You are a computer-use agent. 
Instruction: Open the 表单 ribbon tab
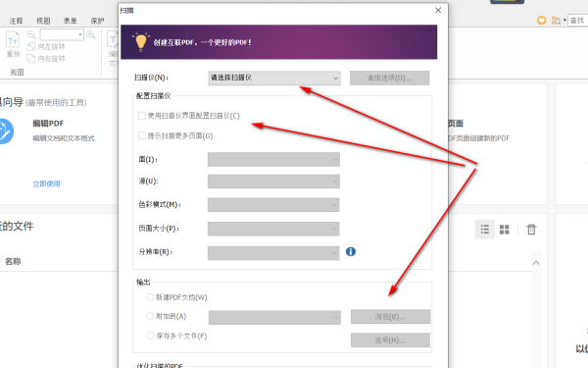pos(71,21)
